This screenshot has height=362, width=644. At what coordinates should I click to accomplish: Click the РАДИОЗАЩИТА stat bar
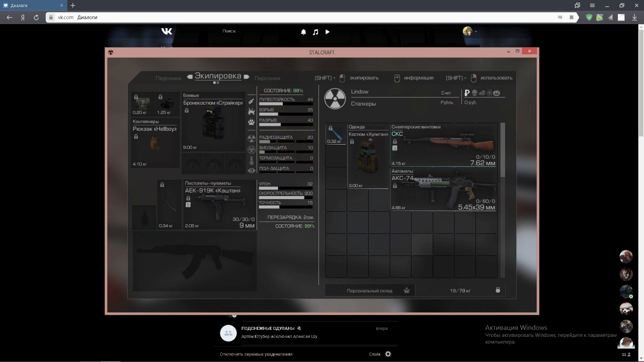(x=286, y=142)
